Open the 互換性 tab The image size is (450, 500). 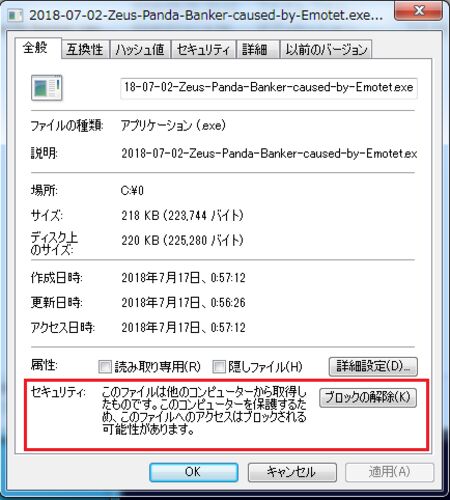tap(85, 50)
